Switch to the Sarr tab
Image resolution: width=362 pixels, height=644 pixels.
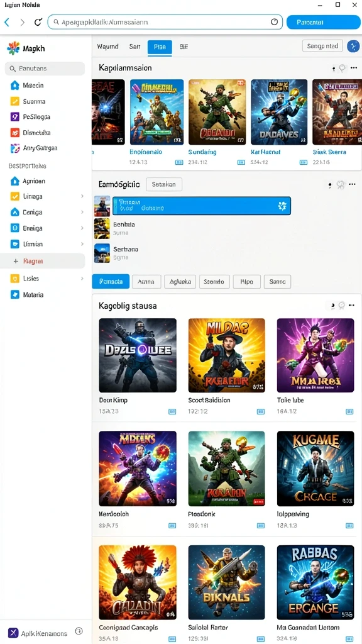134,47
